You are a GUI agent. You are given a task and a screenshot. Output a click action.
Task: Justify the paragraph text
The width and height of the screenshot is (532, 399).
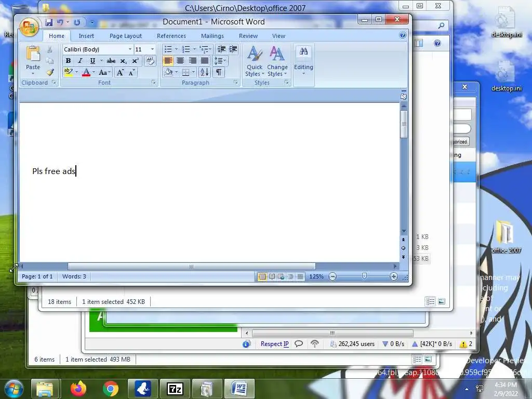(x=205, y=61)
